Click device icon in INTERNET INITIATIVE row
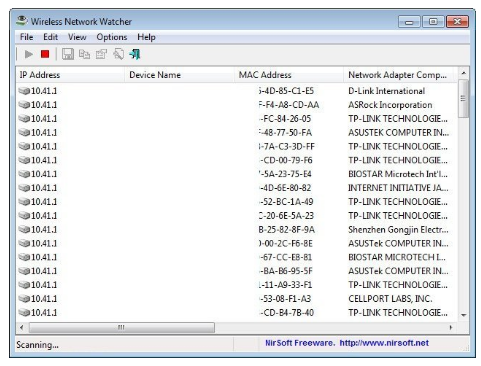 click(x=24, y=188)
